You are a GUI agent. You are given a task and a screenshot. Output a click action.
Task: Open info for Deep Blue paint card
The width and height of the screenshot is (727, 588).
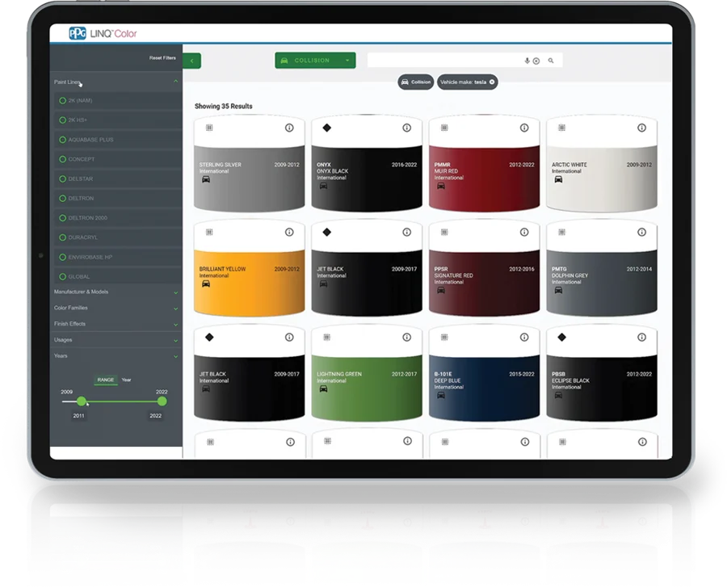click(x=524, y=337)
